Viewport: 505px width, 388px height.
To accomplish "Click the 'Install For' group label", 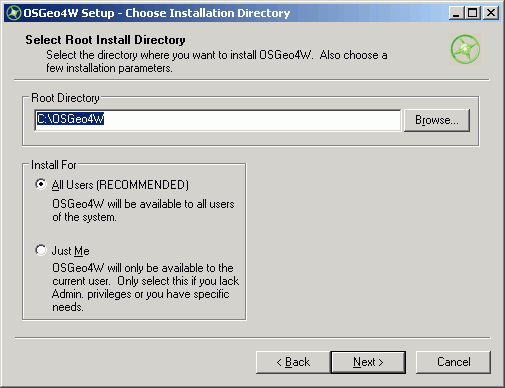I will point(54,165).
